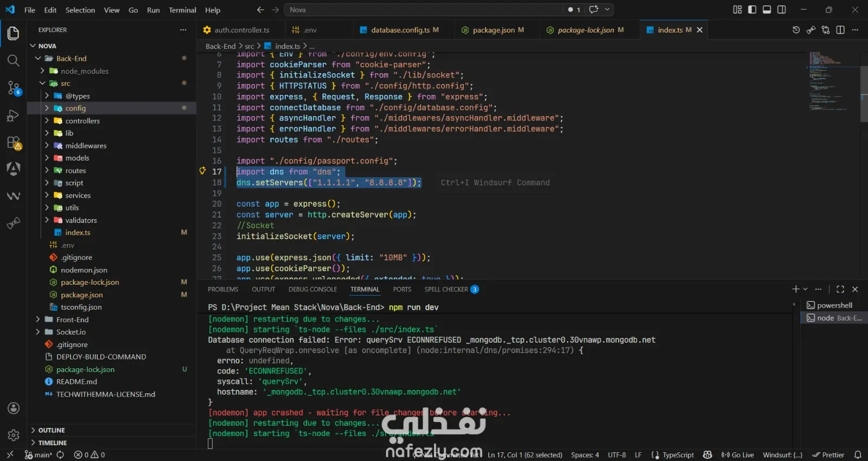Viewport: 868px width, 461px height.
Task: Expand the controllers folder
Action: 47,120
